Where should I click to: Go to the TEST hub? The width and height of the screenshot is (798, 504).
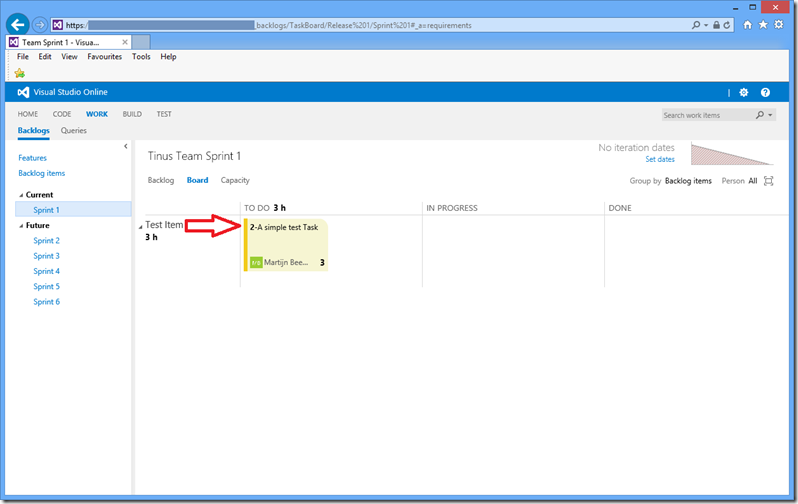click(x=164, y=114)
